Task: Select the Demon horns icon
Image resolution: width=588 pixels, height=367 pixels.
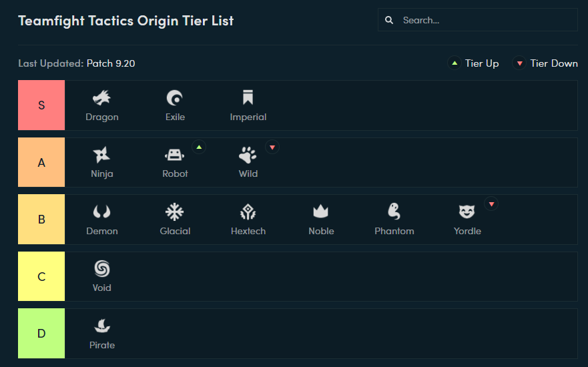Action: point(101,212)
